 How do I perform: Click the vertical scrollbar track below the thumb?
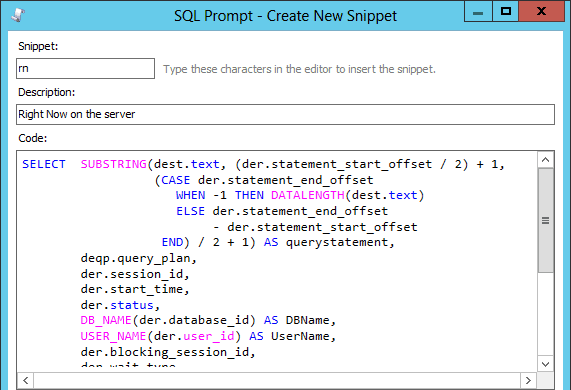(x=546, y=314)
